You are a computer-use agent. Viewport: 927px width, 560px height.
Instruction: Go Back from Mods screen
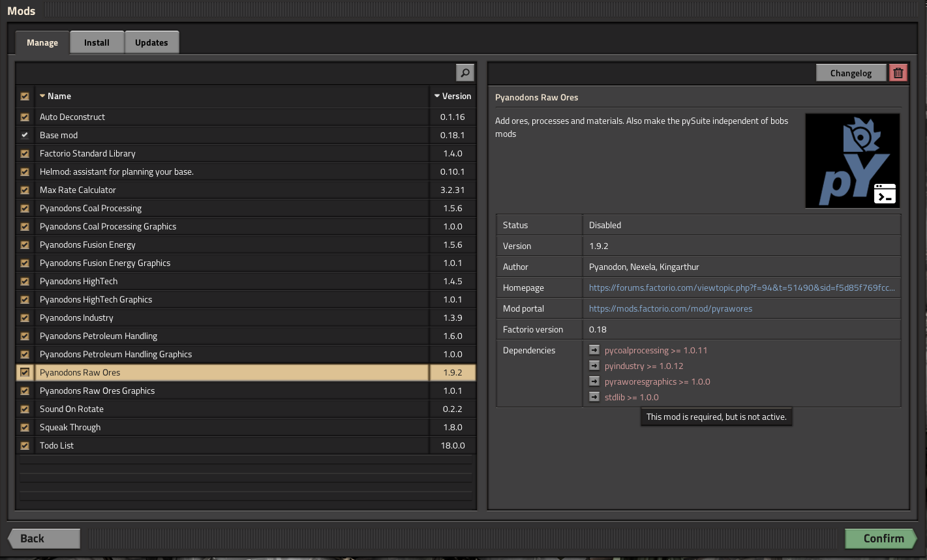[x=44, y=538]
